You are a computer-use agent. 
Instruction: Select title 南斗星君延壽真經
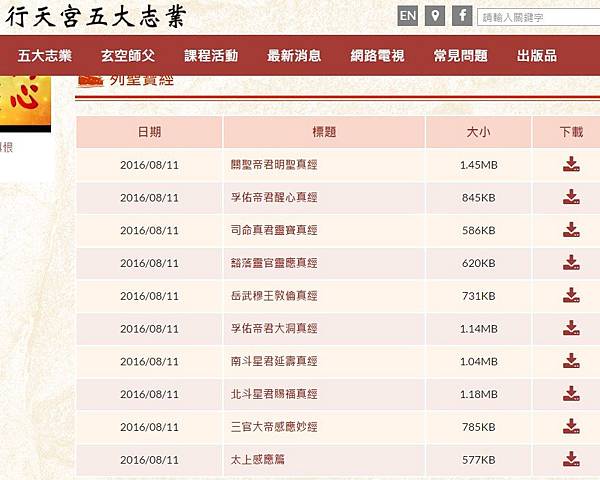point(274,361)
